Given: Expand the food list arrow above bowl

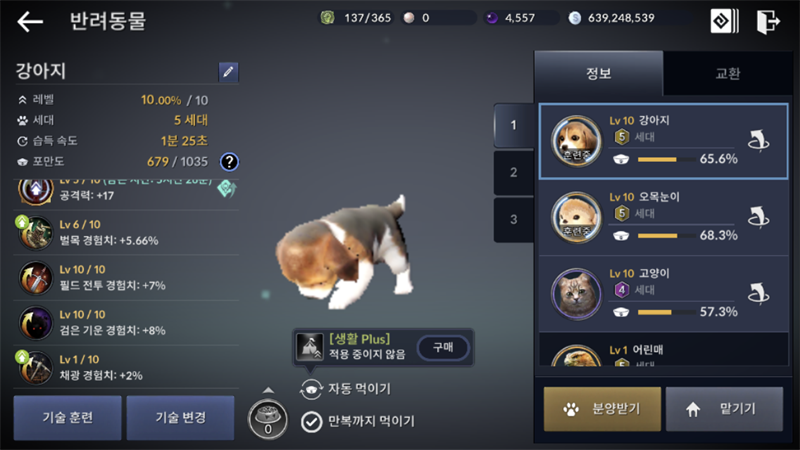Looking at the screenshot, I should (x=268, y=390).
